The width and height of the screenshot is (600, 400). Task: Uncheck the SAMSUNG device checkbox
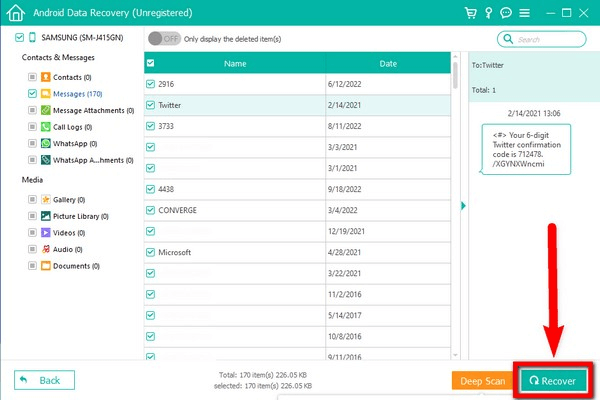click(20, 37)
